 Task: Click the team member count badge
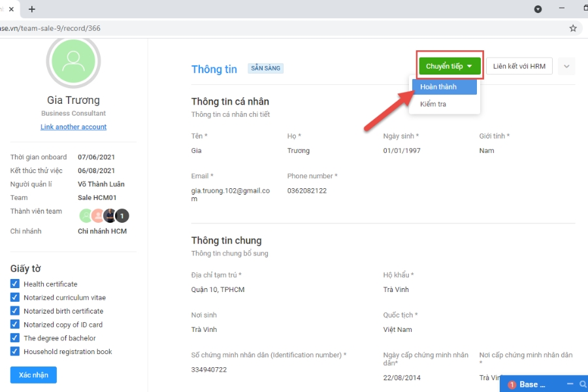[x=122, y=216]
